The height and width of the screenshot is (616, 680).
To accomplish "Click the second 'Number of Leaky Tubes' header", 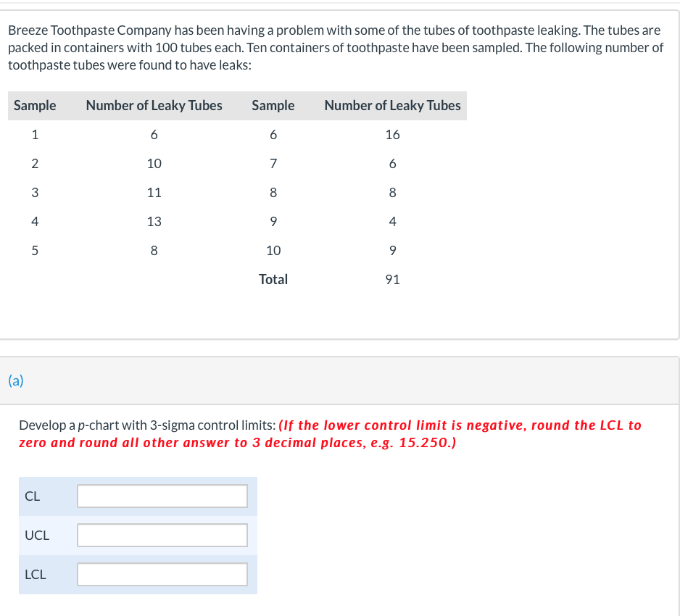I will tap(392, 105).
